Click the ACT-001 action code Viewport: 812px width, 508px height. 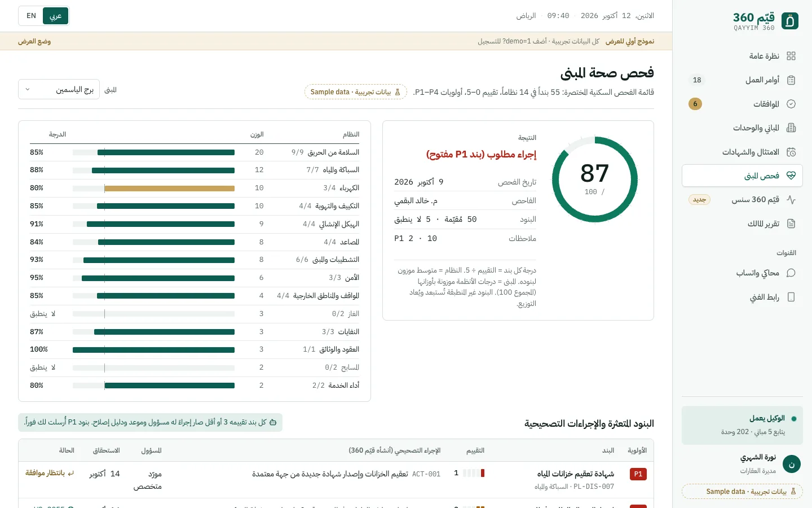426,474
